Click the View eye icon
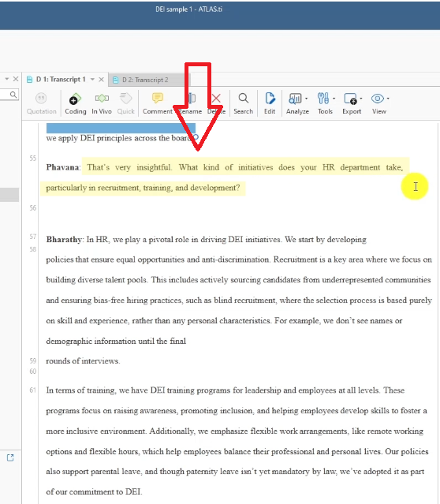440x504 pixels. [x=378, y=99]
